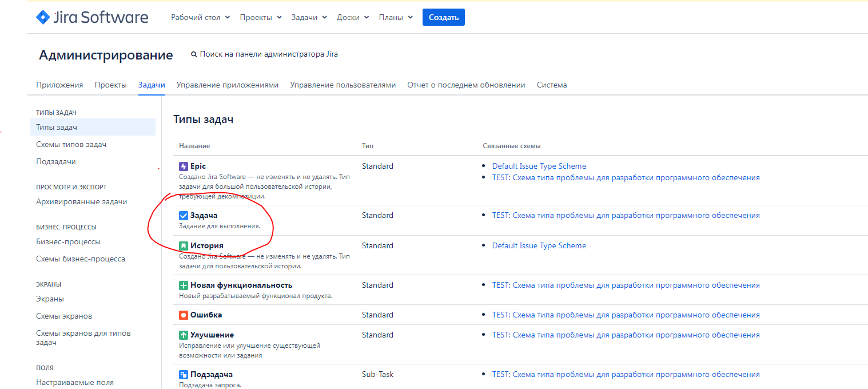Click the Jira Software logo icon

43,17
